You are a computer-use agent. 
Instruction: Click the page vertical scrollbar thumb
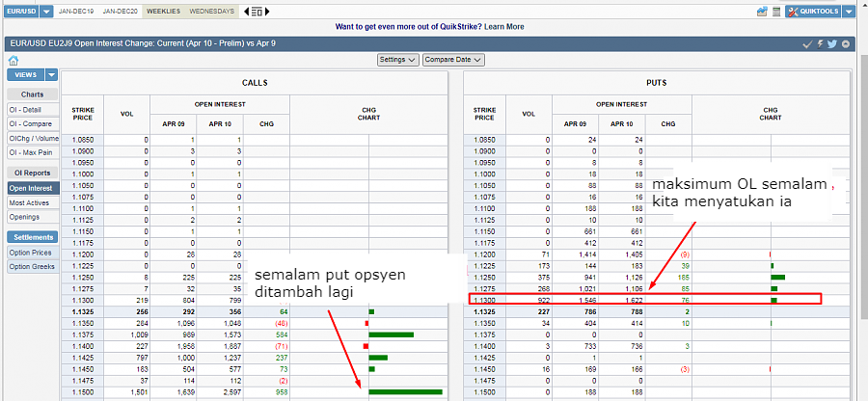click(x=864, y=185)
